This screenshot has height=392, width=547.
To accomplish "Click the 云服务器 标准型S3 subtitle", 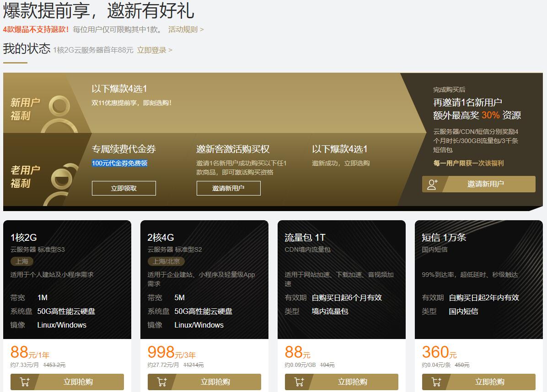I will pyautogui.click(x=38, y=249).
